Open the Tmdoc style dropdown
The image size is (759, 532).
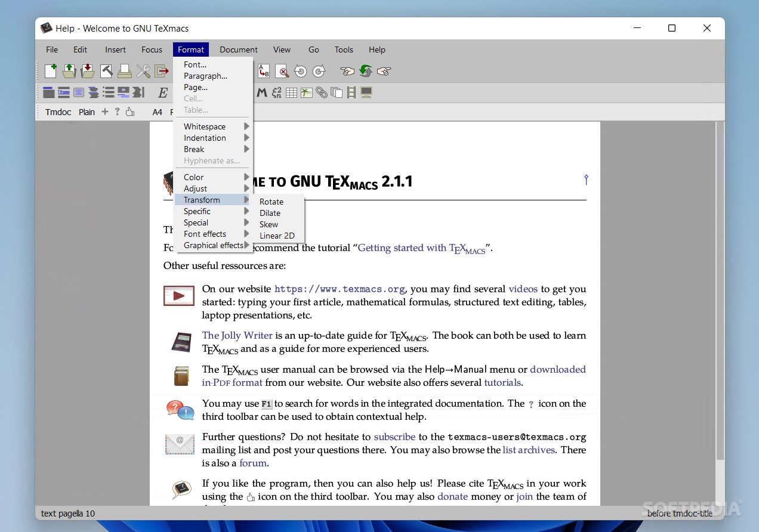click(58, 112)
